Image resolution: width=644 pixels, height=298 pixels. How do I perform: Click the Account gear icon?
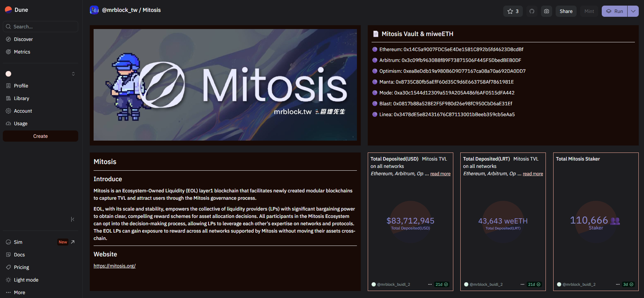(8, 111)
